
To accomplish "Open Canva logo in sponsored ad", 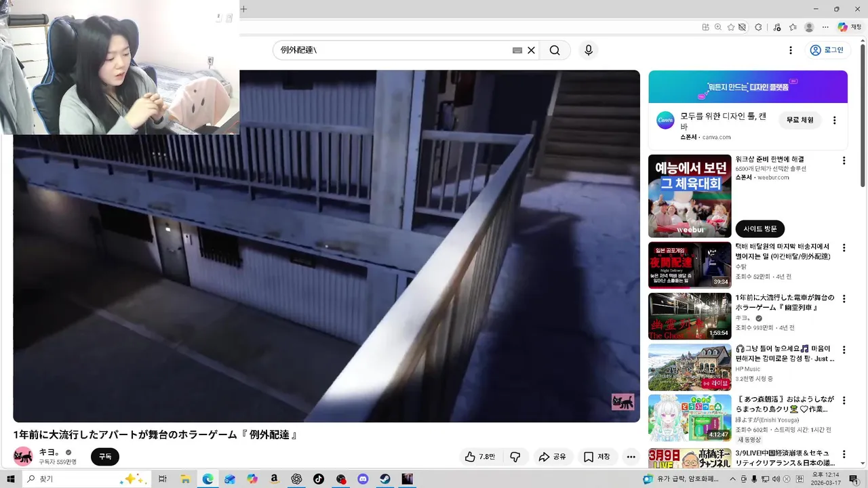I will 665,120.
